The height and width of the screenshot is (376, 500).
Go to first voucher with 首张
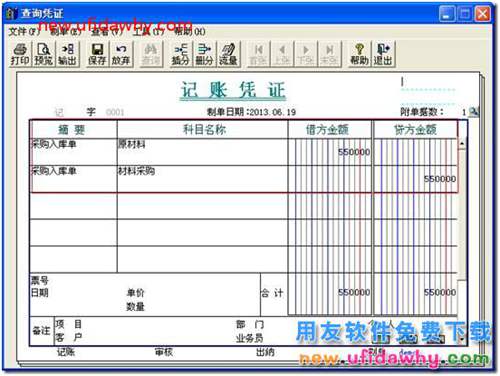point(258,54)
